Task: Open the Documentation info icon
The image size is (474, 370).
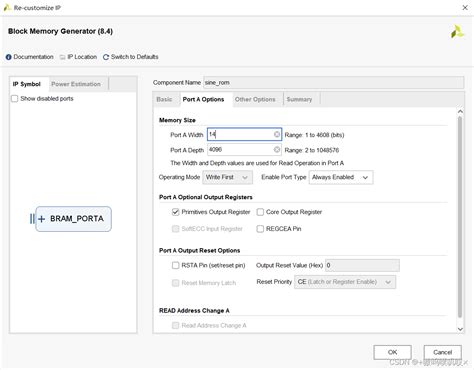Action: 9,57
